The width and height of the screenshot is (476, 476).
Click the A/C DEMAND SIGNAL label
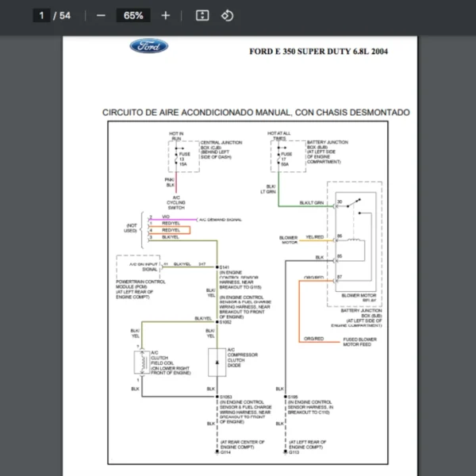point(221,220)
